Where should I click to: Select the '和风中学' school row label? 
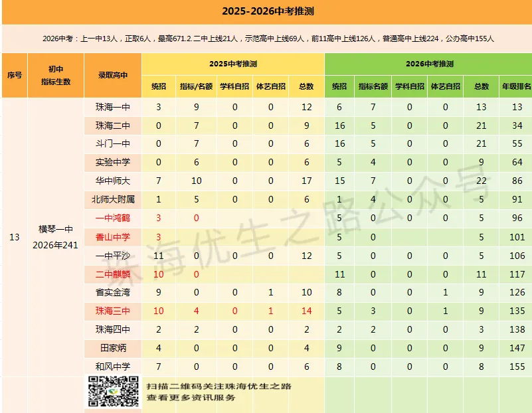[x=113, y=367]
